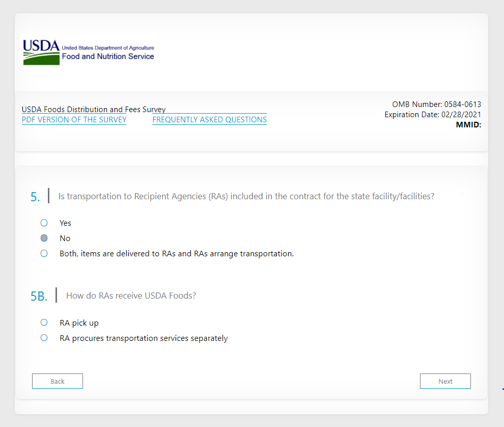Click the USDA logo icon
504x427 pixels.
pos(41,52)
